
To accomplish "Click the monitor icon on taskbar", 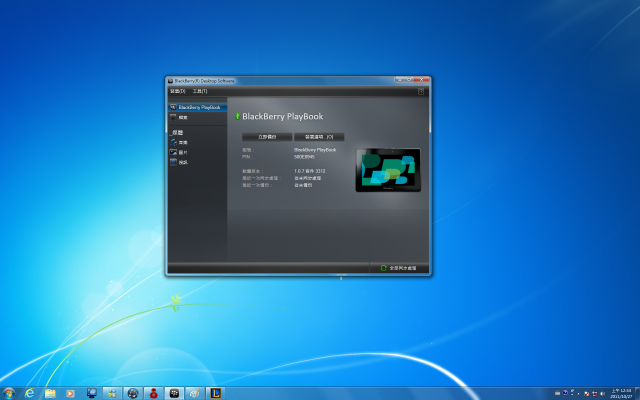I will (x=92, y=393).
